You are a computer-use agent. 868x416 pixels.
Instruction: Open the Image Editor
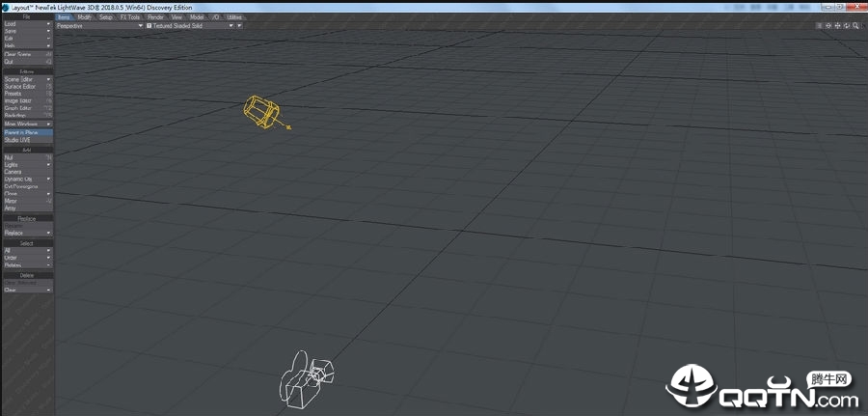coord(28,100)
